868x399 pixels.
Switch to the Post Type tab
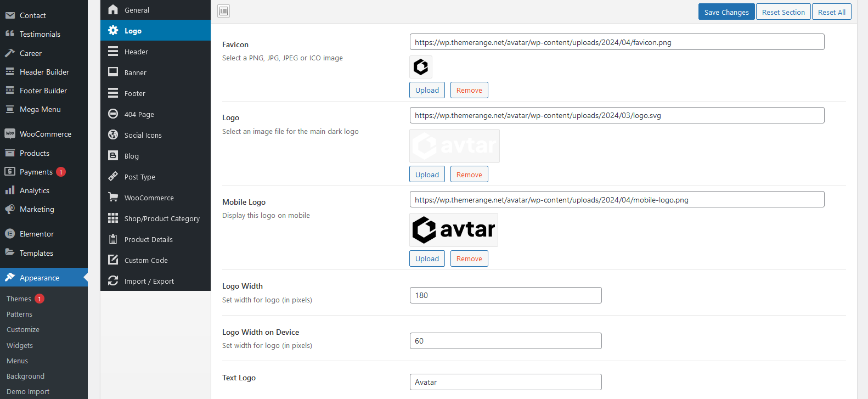(155, 177)
